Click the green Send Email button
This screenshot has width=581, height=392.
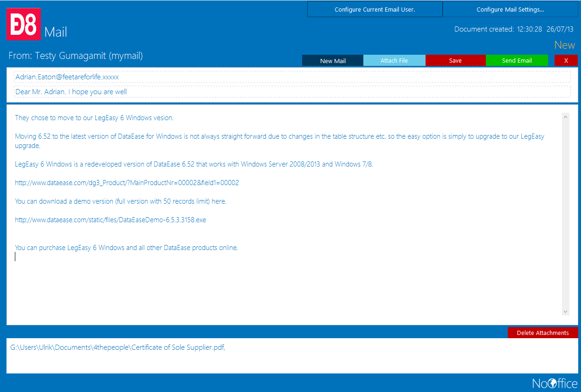point(517,61)
